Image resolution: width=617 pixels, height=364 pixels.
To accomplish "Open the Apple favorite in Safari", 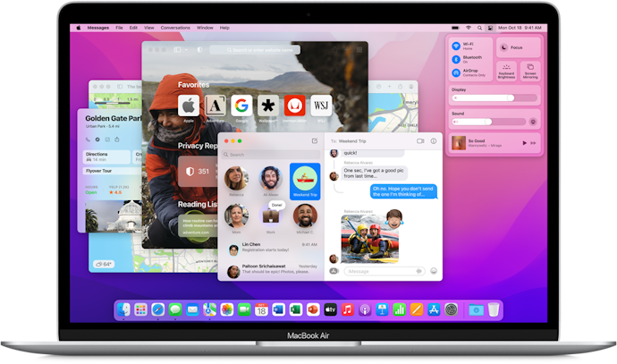I will click(189, 106).
